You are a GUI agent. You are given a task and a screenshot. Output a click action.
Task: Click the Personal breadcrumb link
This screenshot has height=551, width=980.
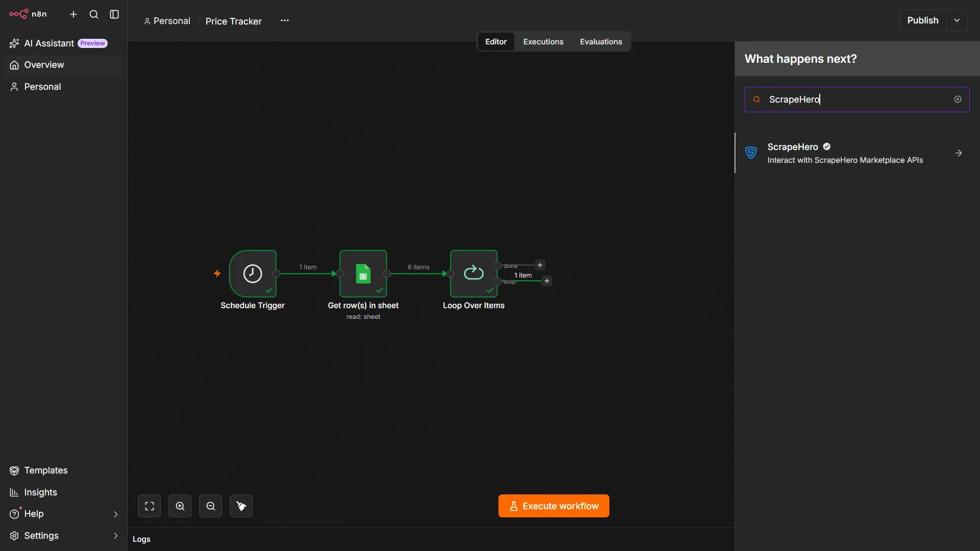point(167,21)
